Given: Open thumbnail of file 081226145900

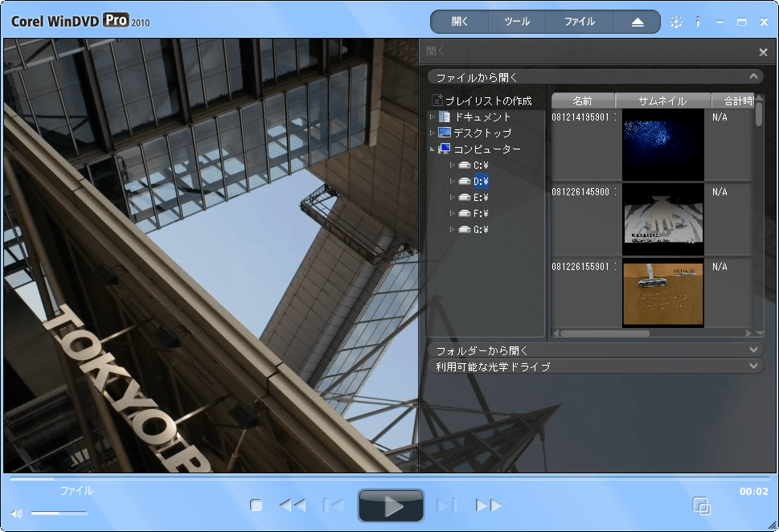Looking at the screenshot, I should click(x=662, y=219).
